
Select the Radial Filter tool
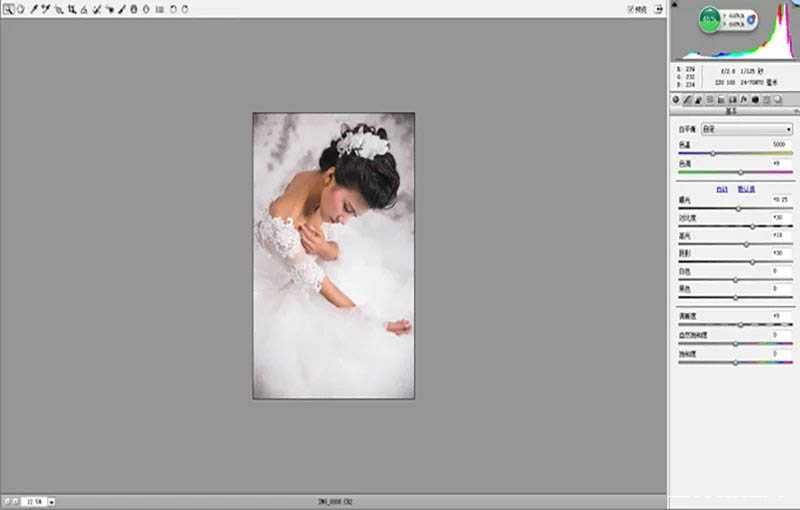146,9
